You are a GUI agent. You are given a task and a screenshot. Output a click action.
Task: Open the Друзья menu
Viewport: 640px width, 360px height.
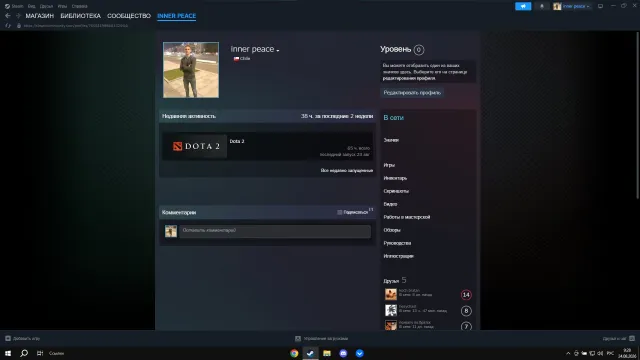pyautogui.click(x=46, y=6)
